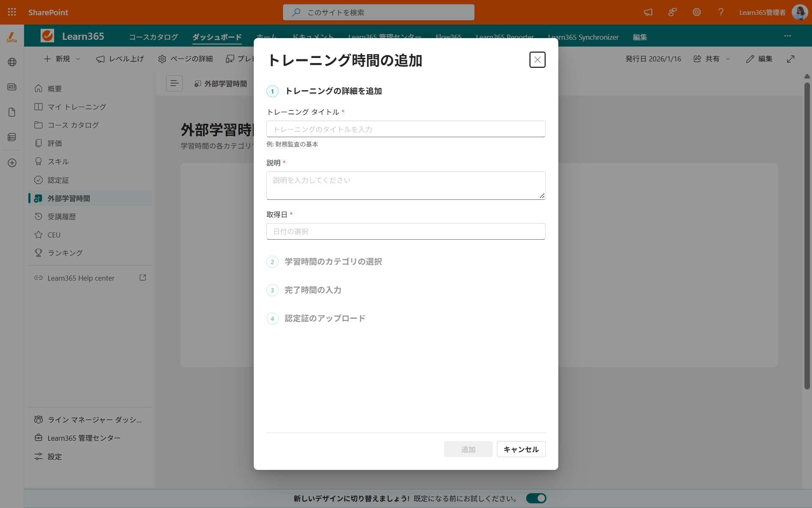The image size is (812, 508).
Task: Click the このサイトを検索 search box
Action: click(379, 12)
